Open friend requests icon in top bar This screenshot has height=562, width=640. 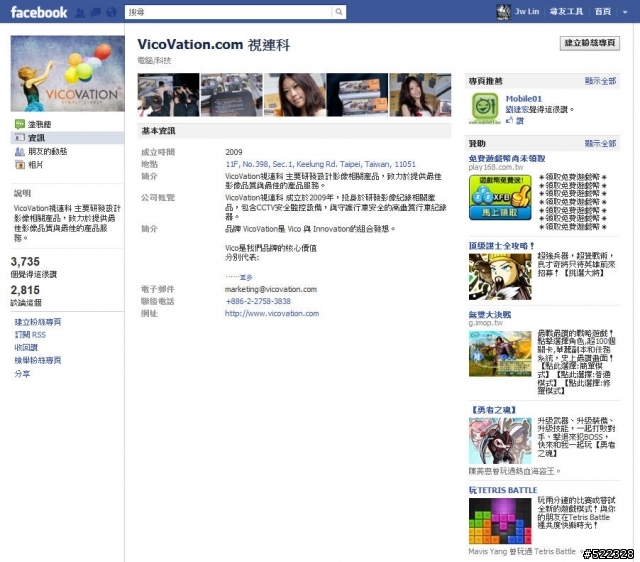(80, 12)
